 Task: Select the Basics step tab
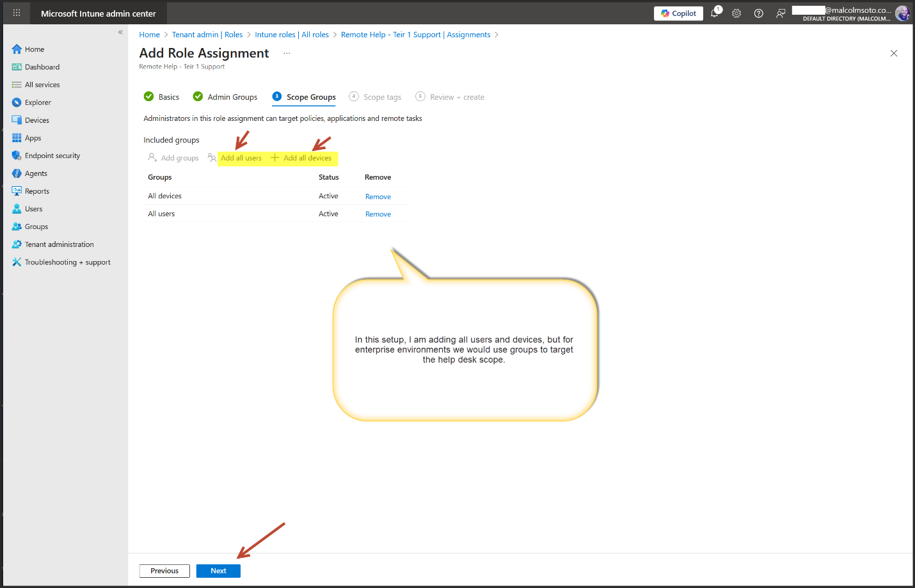(x=168, y=97)
